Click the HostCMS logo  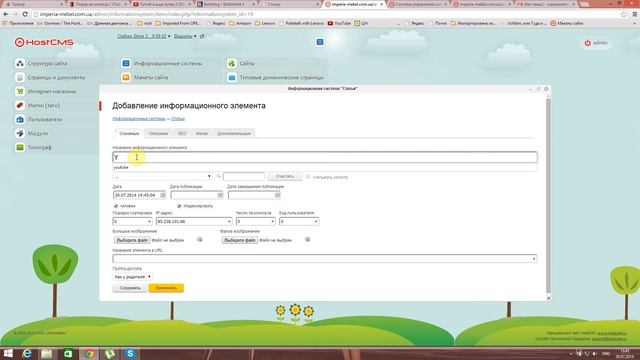pyautogui.click(x=44, y=42)
